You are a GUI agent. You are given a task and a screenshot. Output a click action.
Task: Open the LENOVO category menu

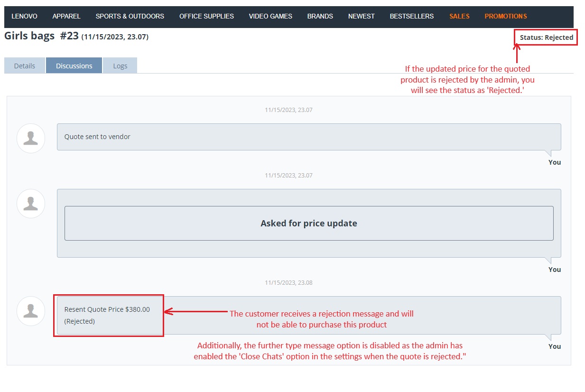click(x=24, y=16)
